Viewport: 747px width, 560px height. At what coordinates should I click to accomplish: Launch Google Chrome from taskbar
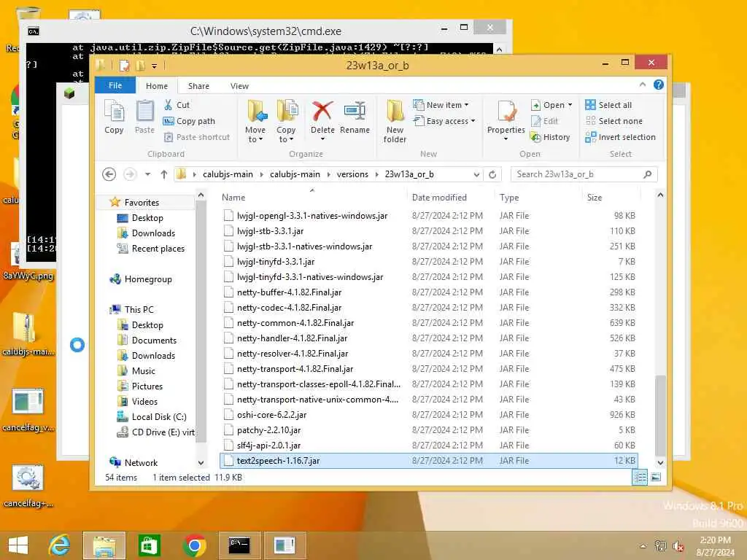[x=194, y=545]
